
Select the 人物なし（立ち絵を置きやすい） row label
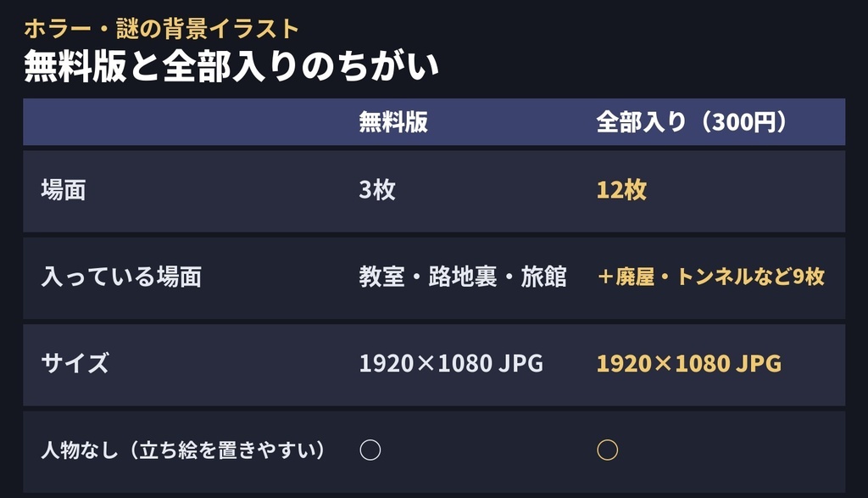[x=183, y=450]
